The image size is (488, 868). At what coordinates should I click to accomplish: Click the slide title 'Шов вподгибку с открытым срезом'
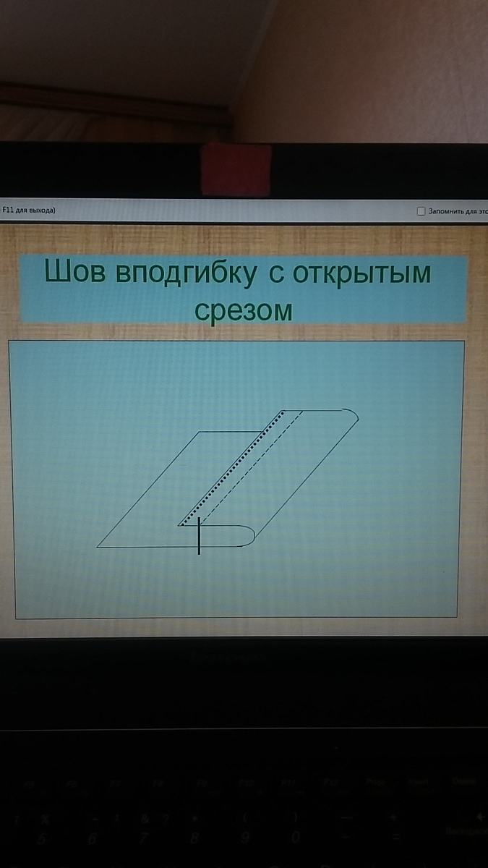tap(237, 290)
